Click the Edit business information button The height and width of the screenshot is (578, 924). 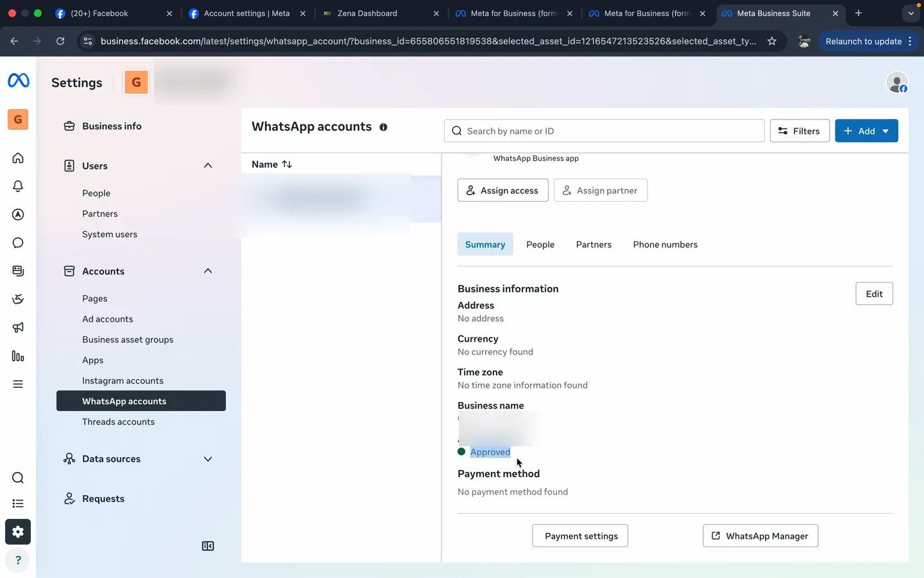pyautogui.click(x=874, y=293)
